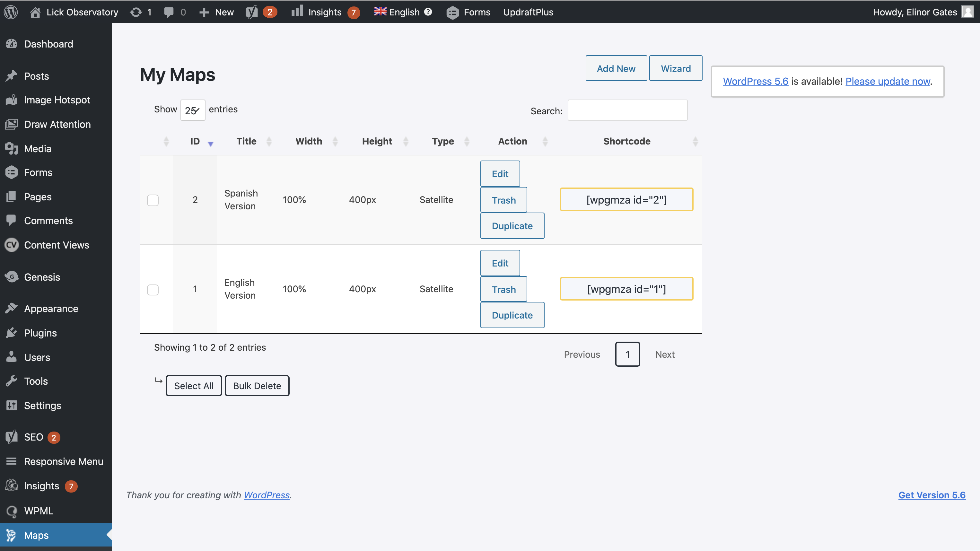Click the Genesis icon in sidebar
Screen dimensions: 980x551
pyautogui.click(x=12, y=277)
